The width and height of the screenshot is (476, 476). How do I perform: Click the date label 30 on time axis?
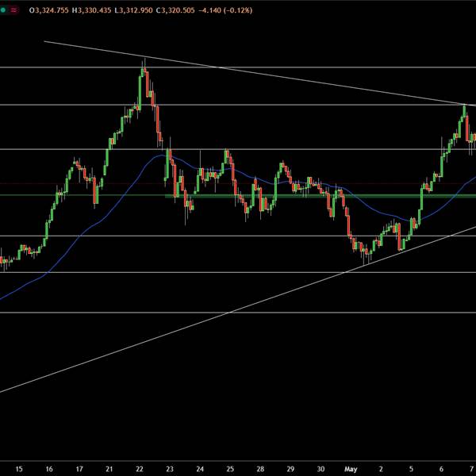point(321,469)
